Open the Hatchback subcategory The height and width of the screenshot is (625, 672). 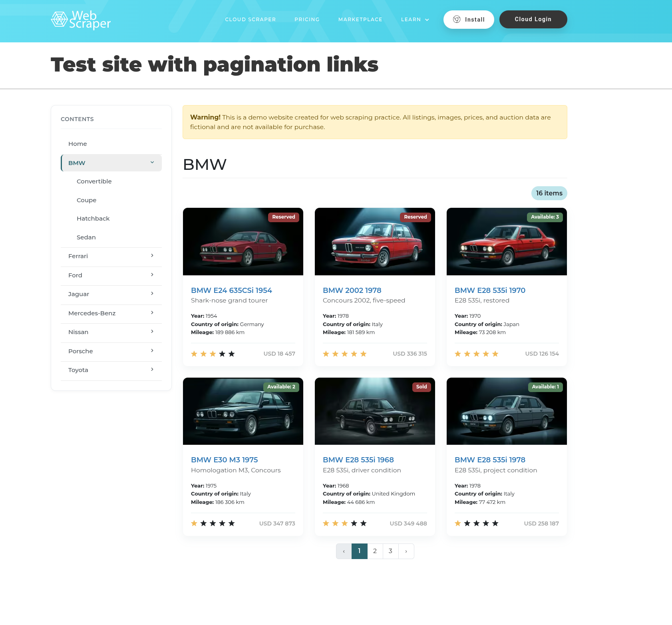[93, 219]
